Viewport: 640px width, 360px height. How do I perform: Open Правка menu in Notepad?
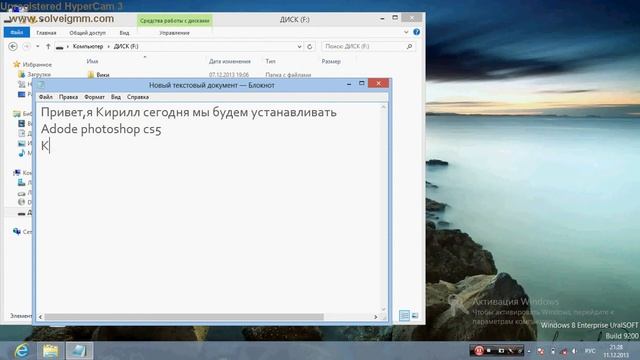[x=68, y=97]
